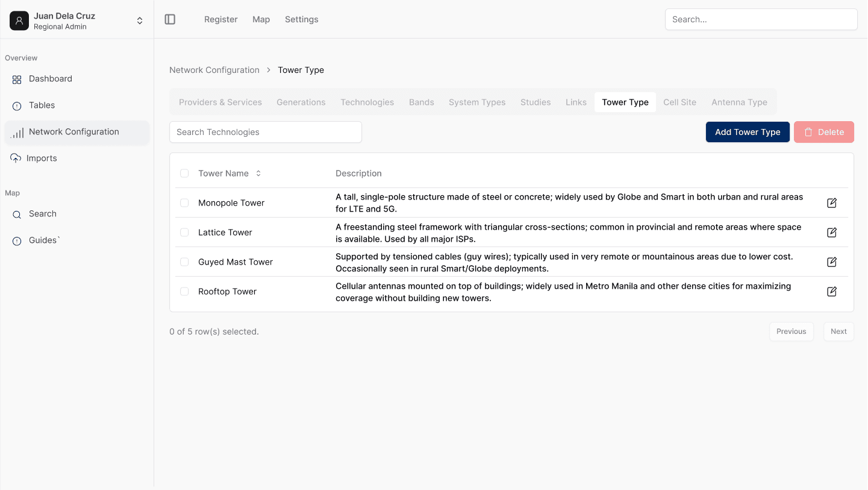Click the Tower Type breadcrumb text
Screen dimensions: 868x490
tap(301, 70)
